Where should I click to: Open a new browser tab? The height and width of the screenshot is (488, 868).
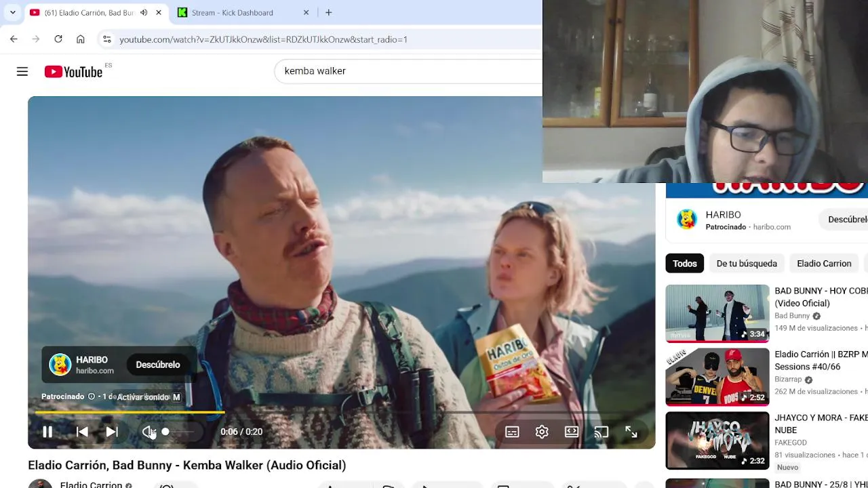coord(328,12)
